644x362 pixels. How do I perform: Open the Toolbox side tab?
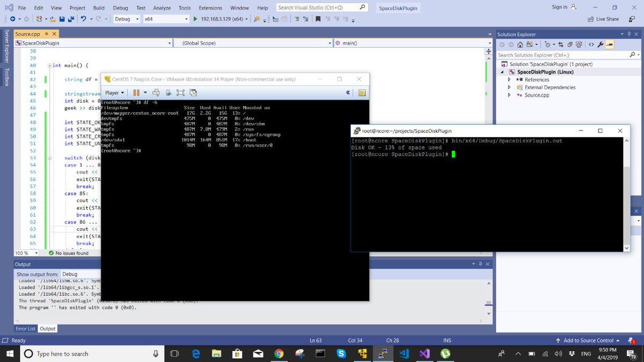pos(6,77)
